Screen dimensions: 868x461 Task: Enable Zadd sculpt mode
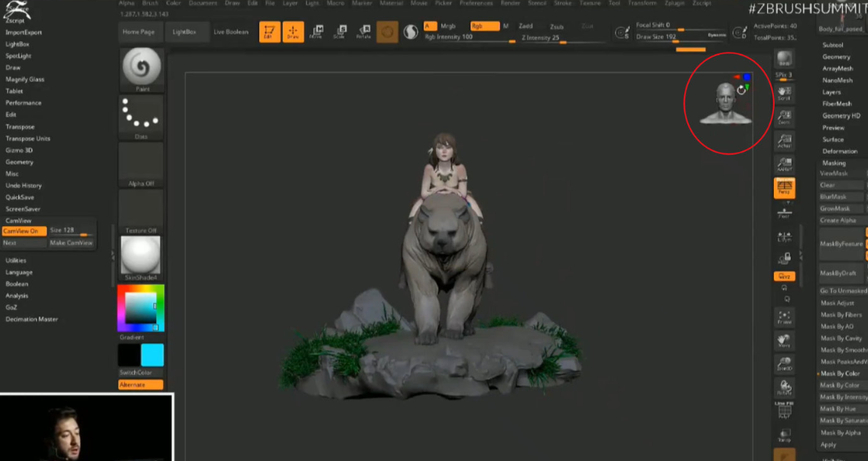point(526,26)
